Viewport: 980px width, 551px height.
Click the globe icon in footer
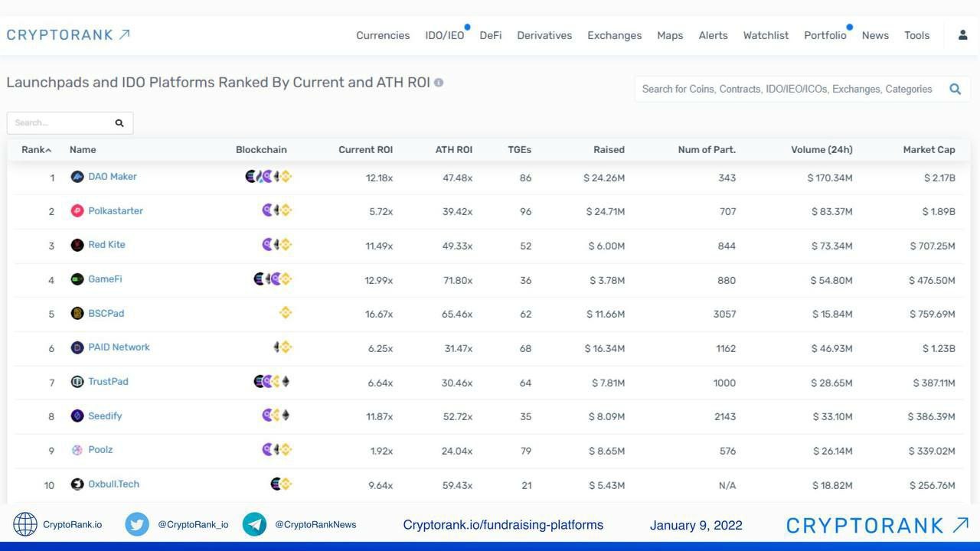pyautogui.click(x=25, y=524)
